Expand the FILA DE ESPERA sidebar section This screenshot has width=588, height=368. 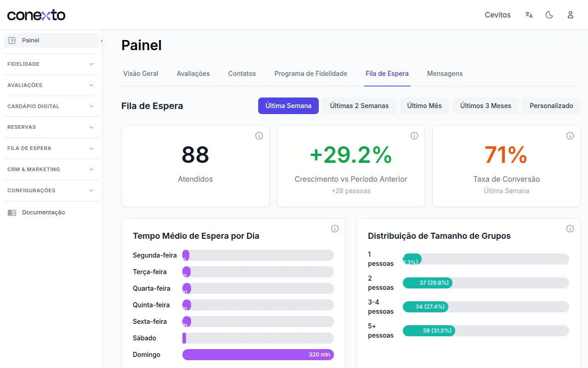point(51,148)
